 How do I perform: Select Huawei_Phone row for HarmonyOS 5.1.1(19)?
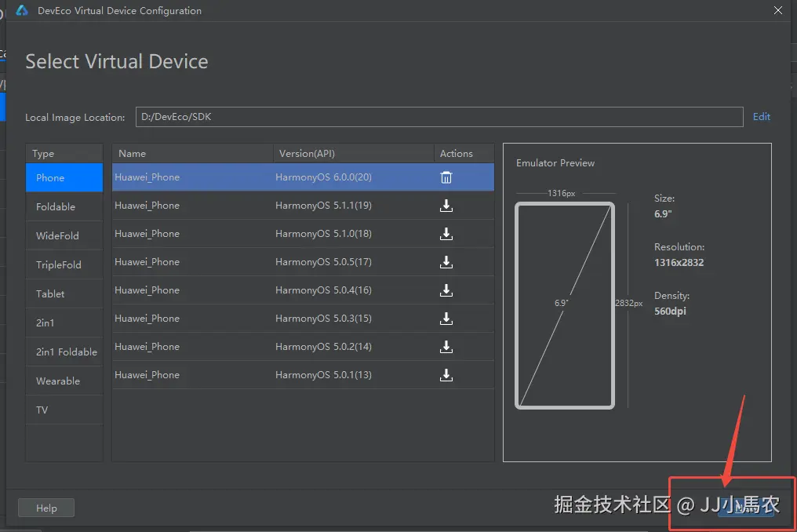(x=303, y=206)
